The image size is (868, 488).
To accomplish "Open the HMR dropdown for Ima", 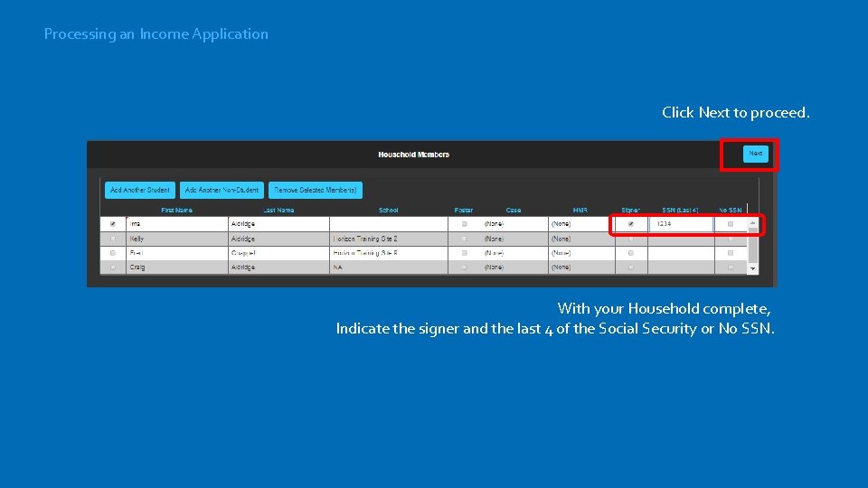I will (x=581, y=224).
